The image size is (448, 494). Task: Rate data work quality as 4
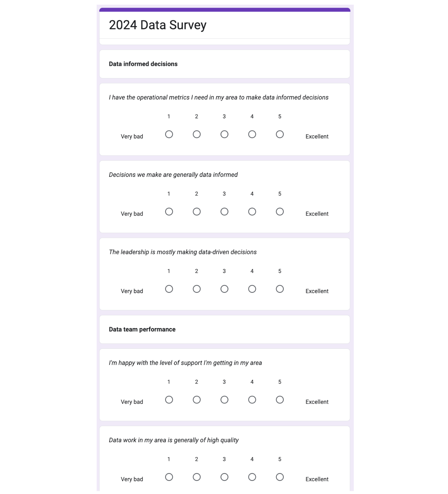[252, 477]
